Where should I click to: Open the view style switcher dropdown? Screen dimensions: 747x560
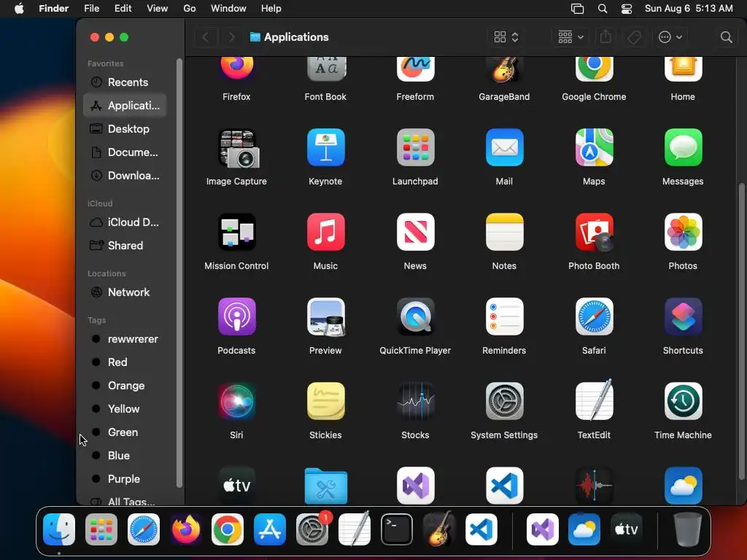(x=506, y=37)
